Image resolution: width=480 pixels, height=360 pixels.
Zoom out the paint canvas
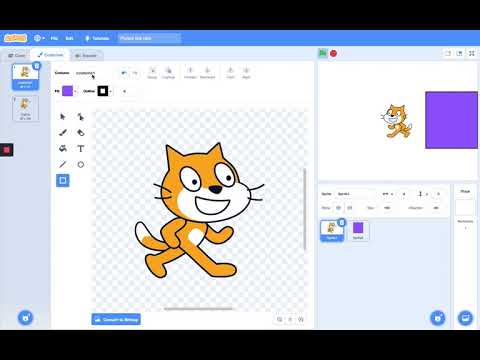280,319
